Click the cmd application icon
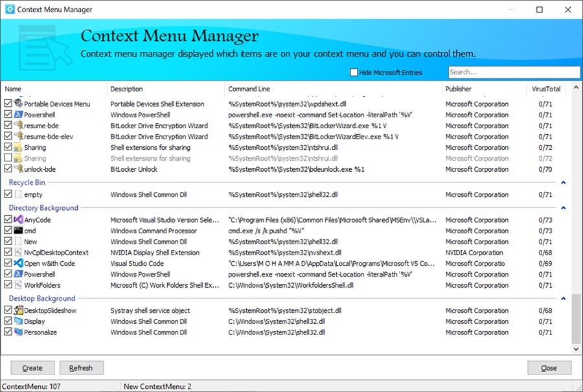 [18, 230]
